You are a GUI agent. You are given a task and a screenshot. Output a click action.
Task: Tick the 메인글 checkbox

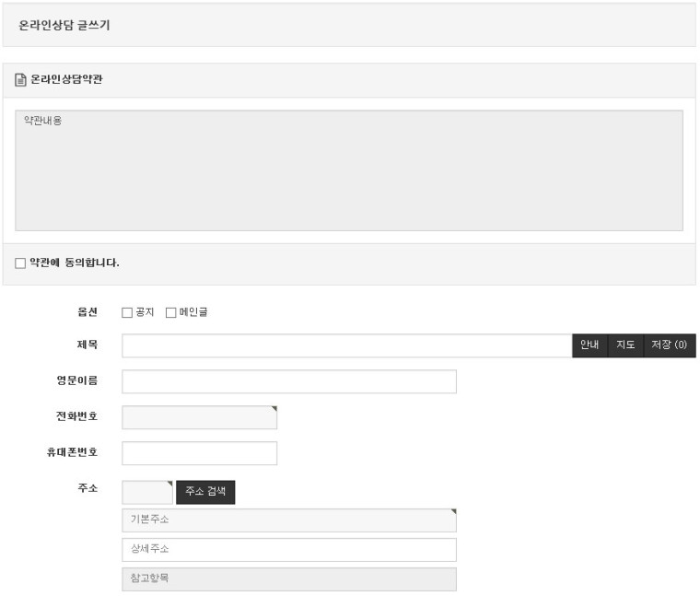click(170, 312)
